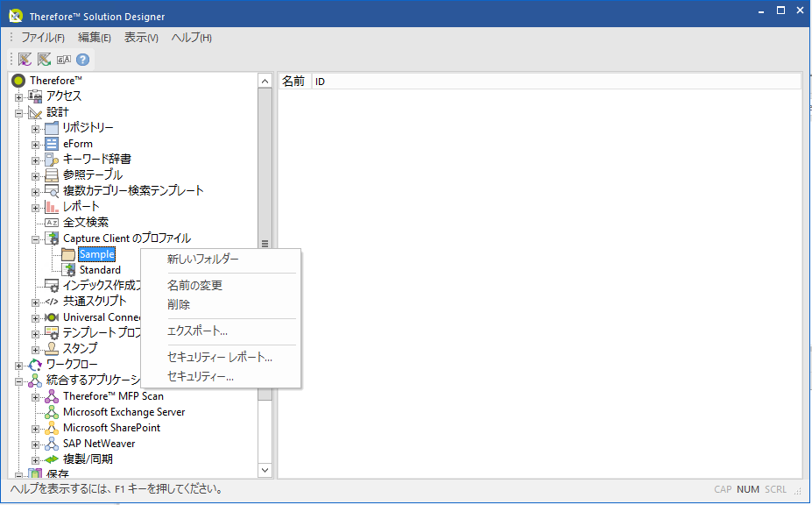This screenshot has width=812, height=505.
Task: Click tree scrollbar down arrow
Action: (x=265, y=470)
